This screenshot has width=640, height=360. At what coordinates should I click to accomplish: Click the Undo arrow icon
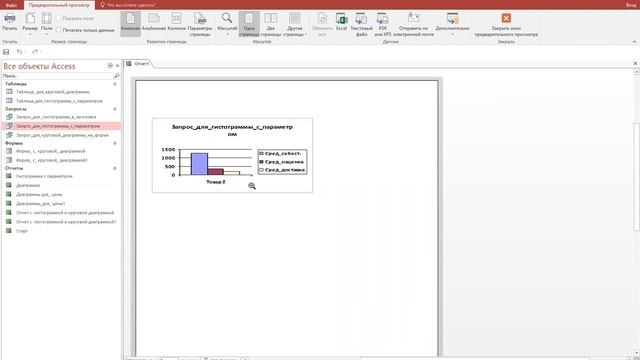tap(19, 52)
